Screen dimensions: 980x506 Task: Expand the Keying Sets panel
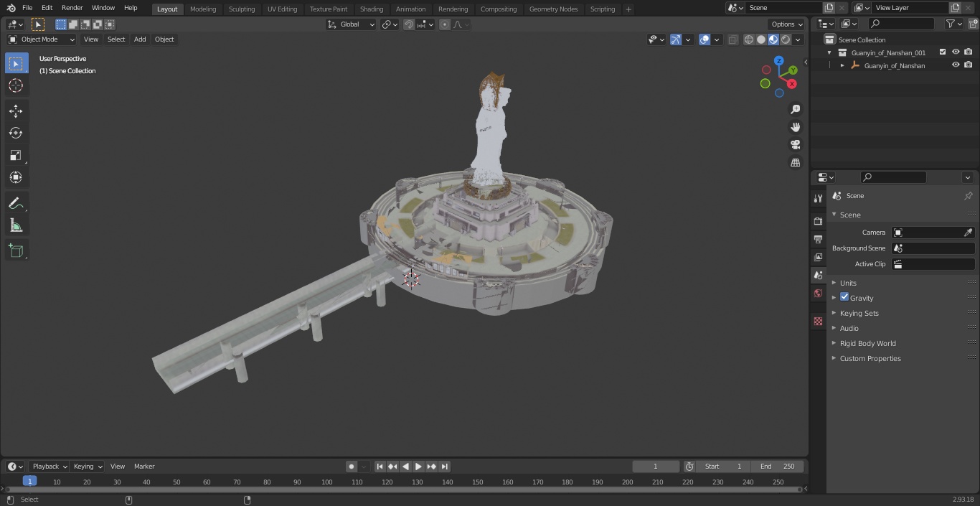tap(859, 313)
